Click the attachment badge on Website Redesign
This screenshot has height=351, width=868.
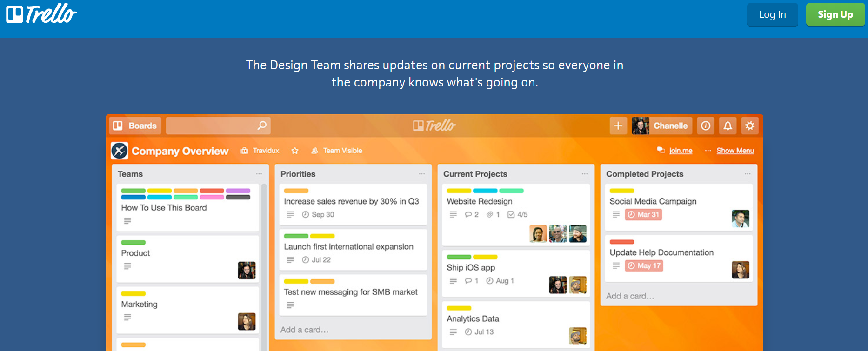pos(493,214)
